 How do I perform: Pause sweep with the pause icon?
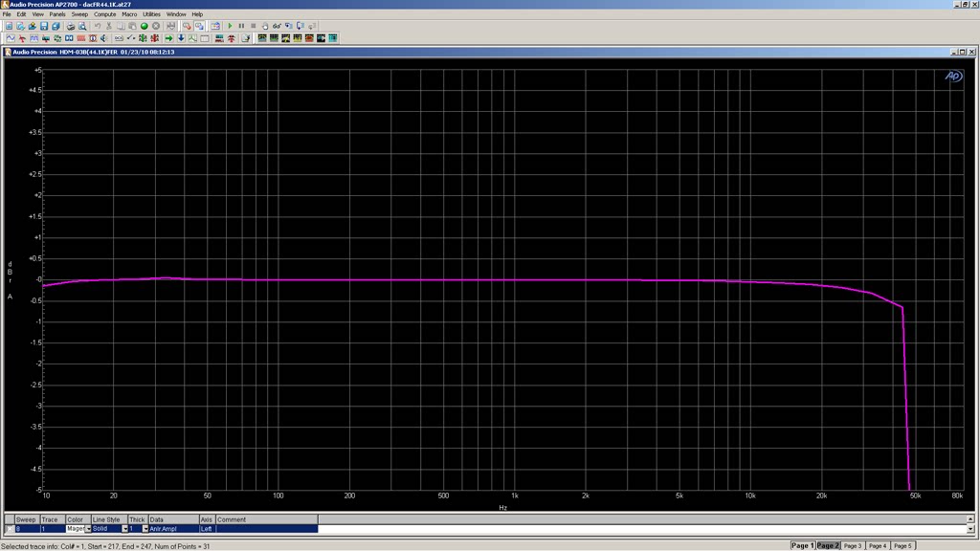pos(241,26)
